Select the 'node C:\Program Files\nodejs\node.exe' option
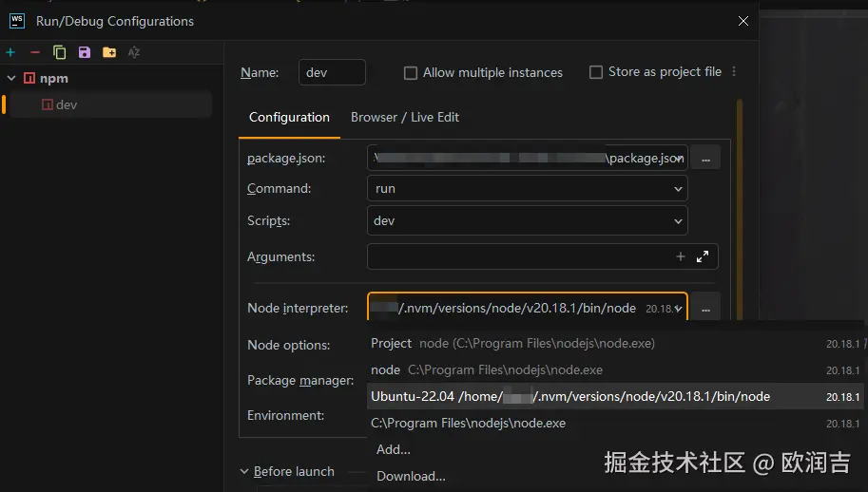This screenshot has width=868, height=492. [x=615, y=369]
